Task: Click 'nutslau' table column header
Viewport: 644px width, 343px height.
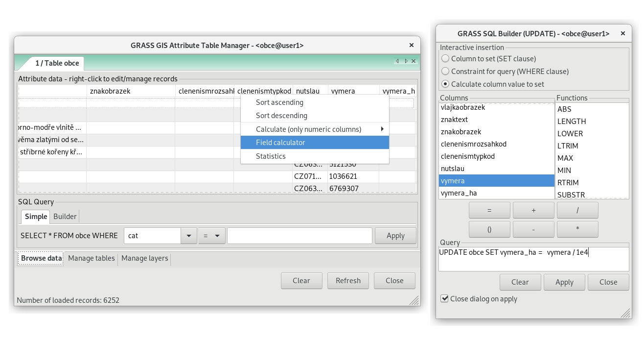Action: coord(310,91)
